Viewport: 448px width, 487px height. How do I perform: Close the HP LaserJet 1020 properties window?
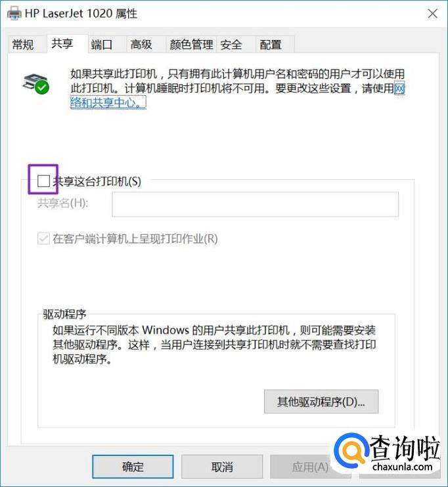[x=432, y=14]
